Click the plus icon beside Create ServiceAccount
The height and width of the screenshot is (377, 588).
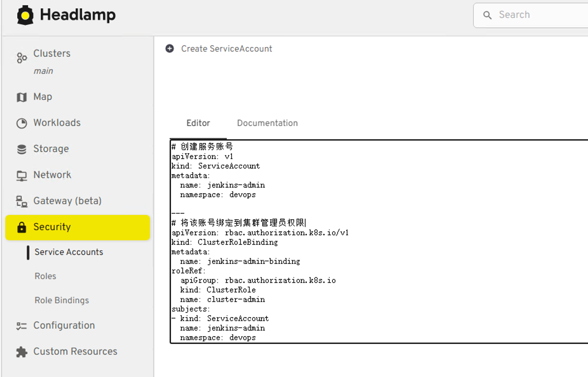170,49
